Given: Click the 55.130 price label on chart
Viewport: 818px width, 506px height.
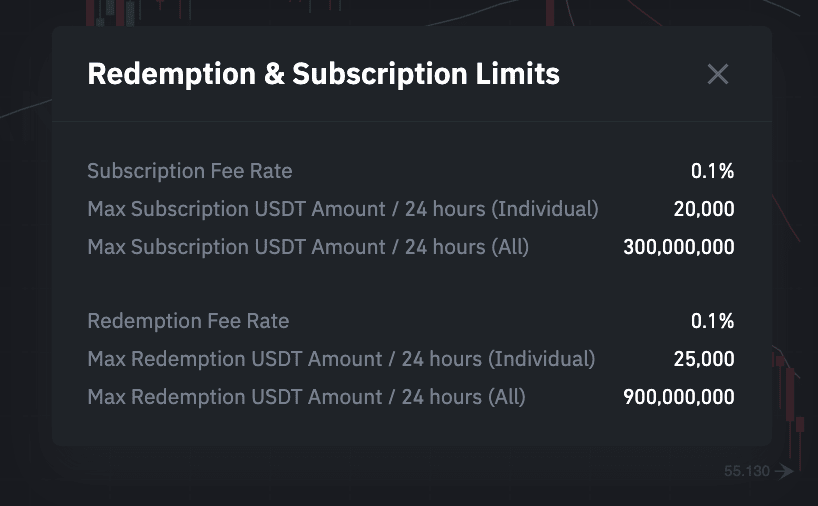Looking at the screenshot, I should coord(747,471).
